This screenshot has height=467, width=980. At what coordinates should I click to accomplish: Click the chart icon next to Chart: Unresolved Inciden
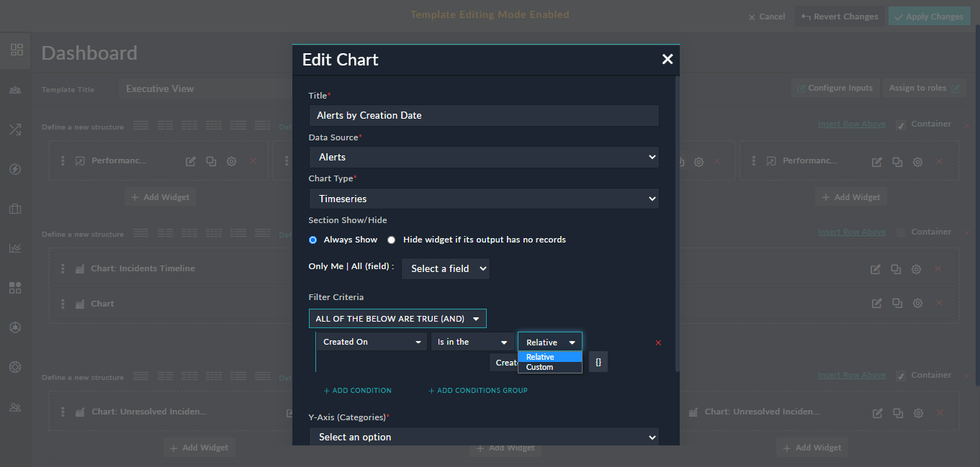click(x=693, y=412)
